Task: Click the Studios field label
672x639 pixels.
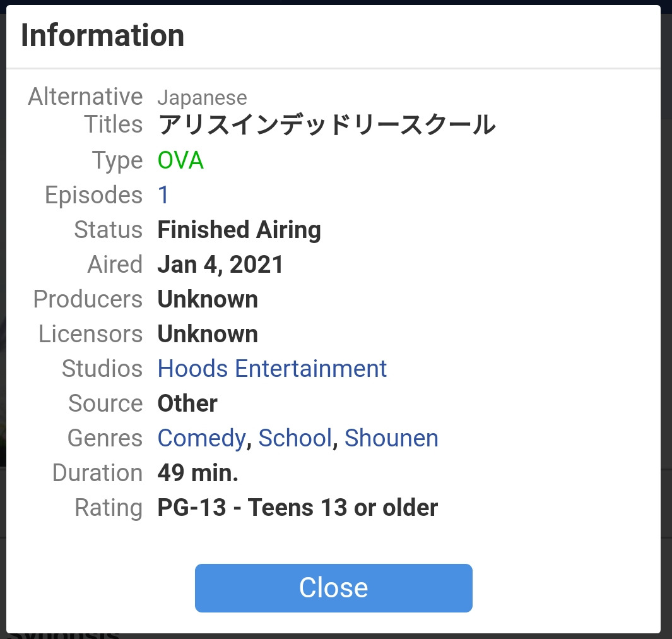Action: click(102, 369)
